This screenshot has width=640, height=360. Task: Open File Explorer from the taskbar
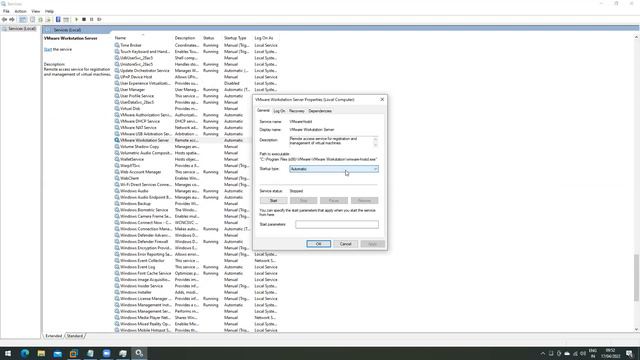coord(41,353)
